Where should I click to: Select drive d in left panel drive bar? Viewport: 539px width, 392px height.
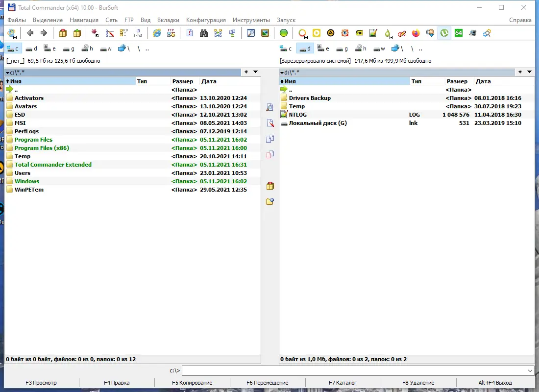pos(31,49)
